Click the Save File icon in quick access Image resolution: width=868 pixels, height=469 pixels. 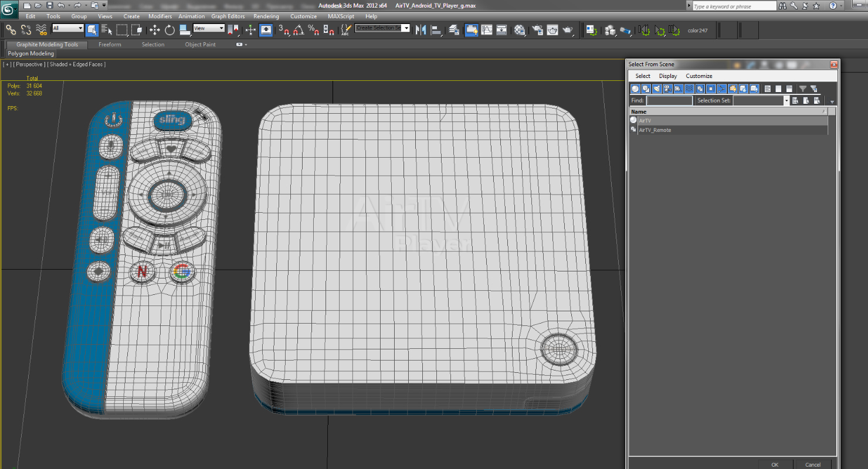point(49,5)
